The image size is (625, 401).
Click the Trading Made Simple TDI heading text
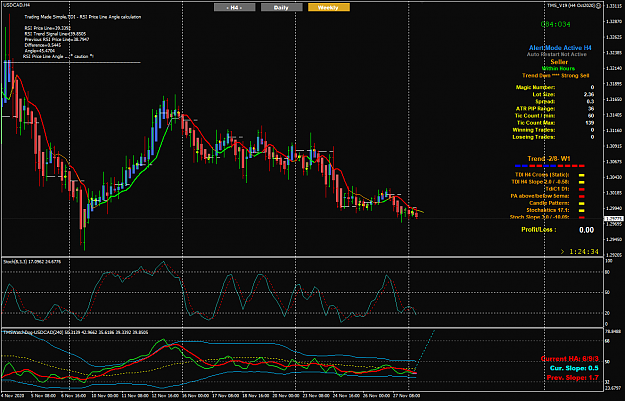[83, 17]
